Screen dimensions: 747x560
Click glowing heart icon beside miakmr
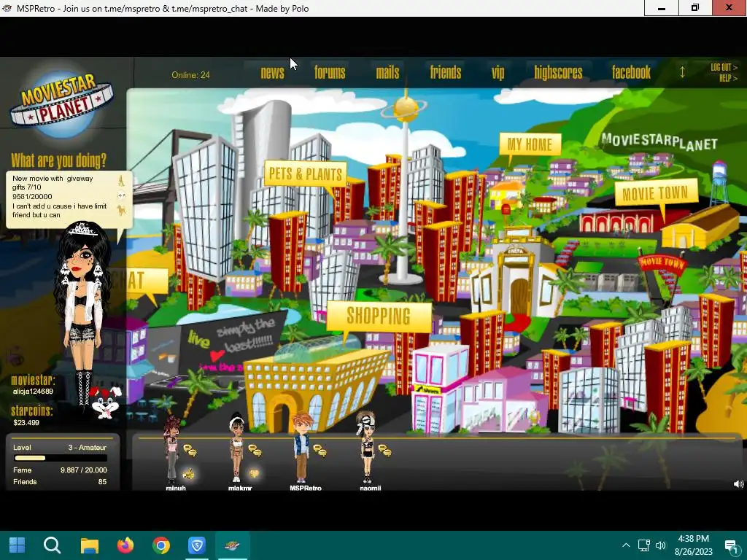[254, 473]
